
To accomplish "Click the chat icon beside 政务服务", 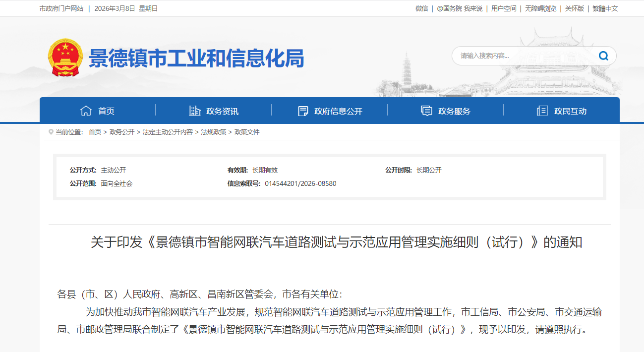I will click(426, 111).
